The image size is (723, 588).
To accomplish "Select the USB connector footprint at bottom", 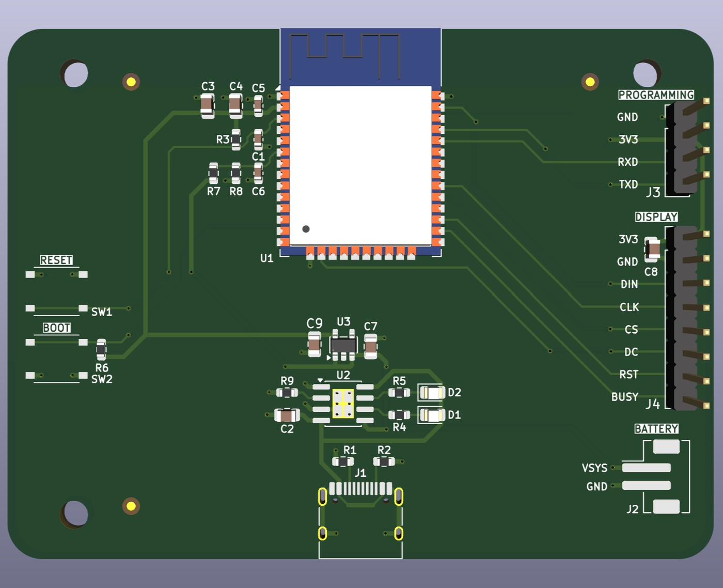I will (x=360, y=519).
